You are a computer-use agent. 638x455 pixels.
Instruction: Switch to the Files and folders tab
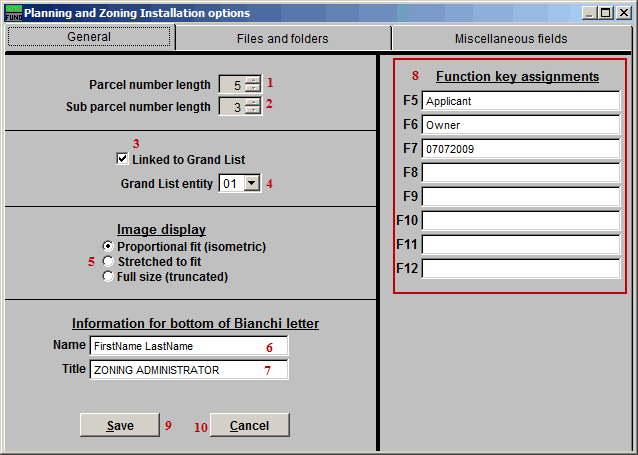(x=282, y=39)
